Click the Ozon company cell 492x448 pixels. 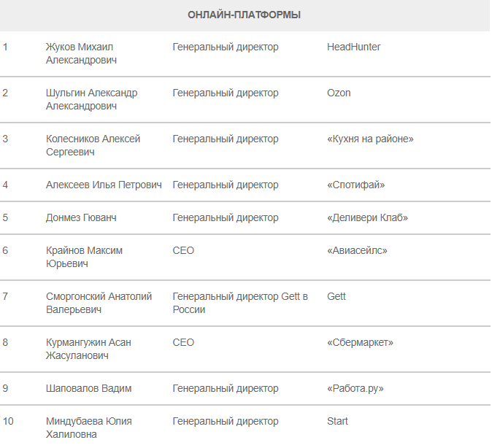[339, 93]
